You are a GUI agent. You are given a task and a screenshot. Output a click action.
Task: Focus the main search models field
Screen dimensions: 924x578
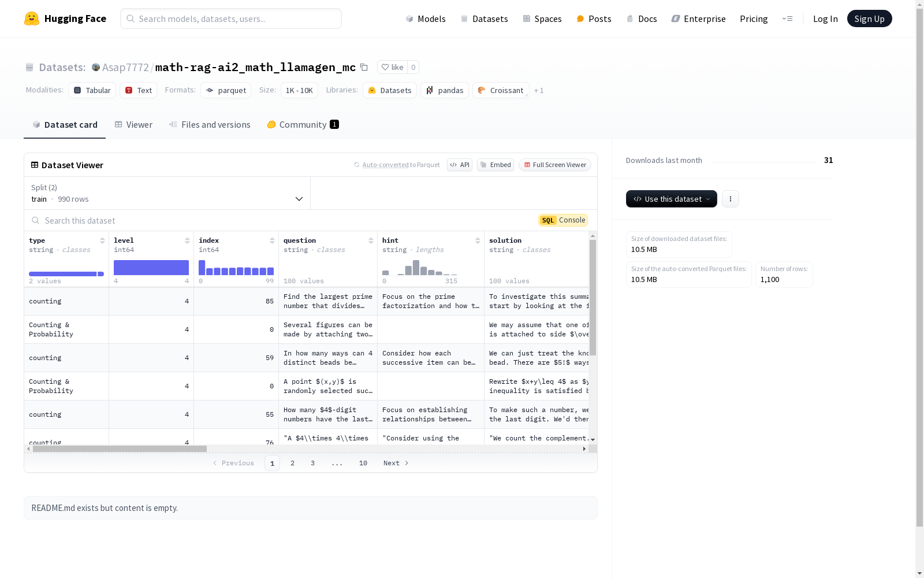231,18
